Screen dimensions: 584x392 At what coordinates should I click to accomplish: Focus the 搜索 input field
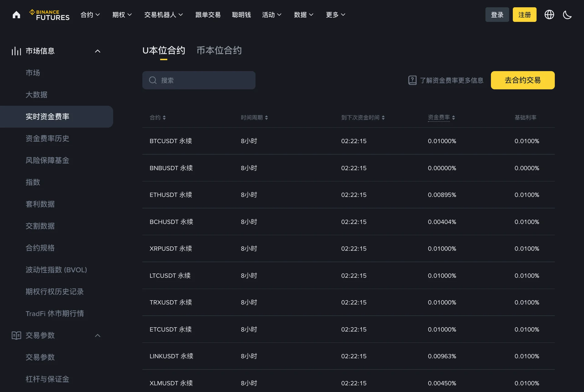pos(199,80)
